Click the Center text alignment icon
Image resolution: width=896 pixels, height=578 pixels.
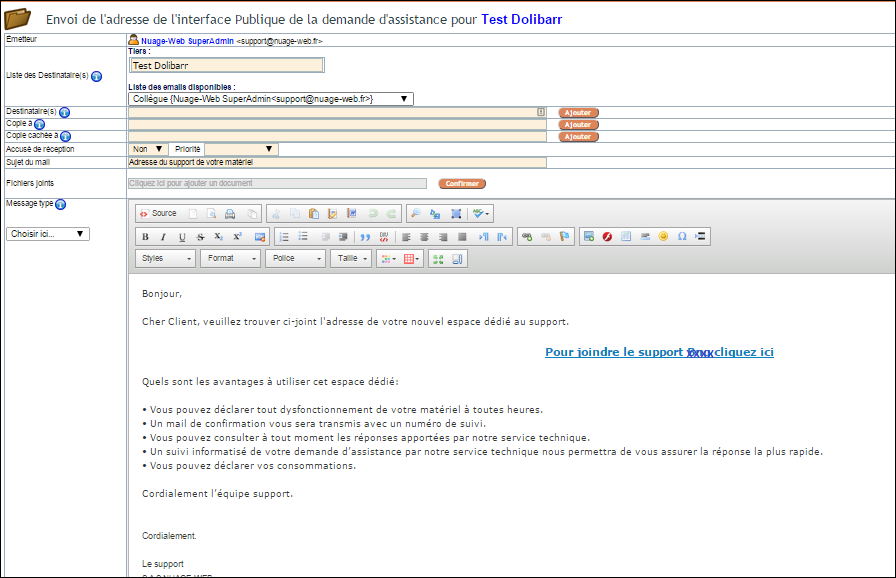[x=425, y=236]
